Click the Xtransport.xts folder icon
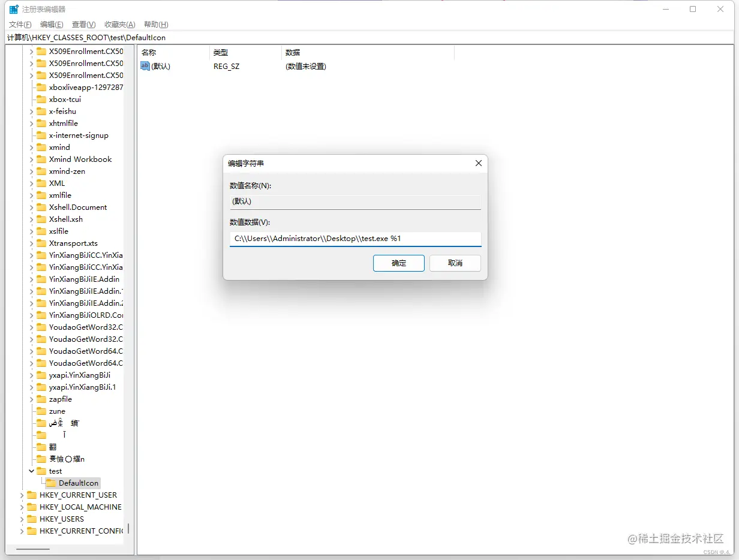Screen dimensions: 739x560 (41, 243)
